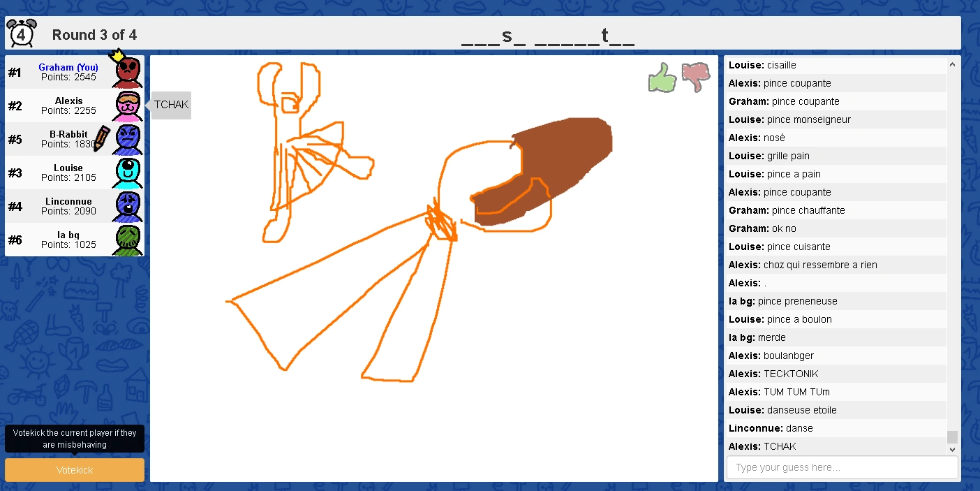Click the alarm clock timer icon

21,34
